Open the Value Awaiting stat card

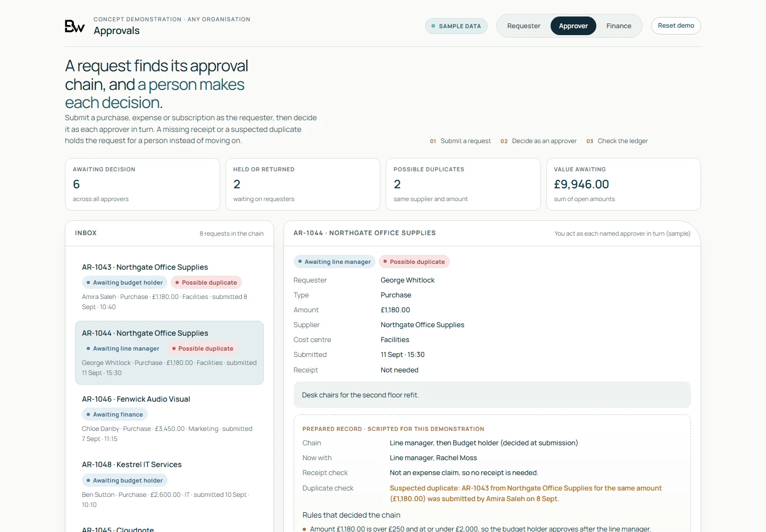coord(623,184)
